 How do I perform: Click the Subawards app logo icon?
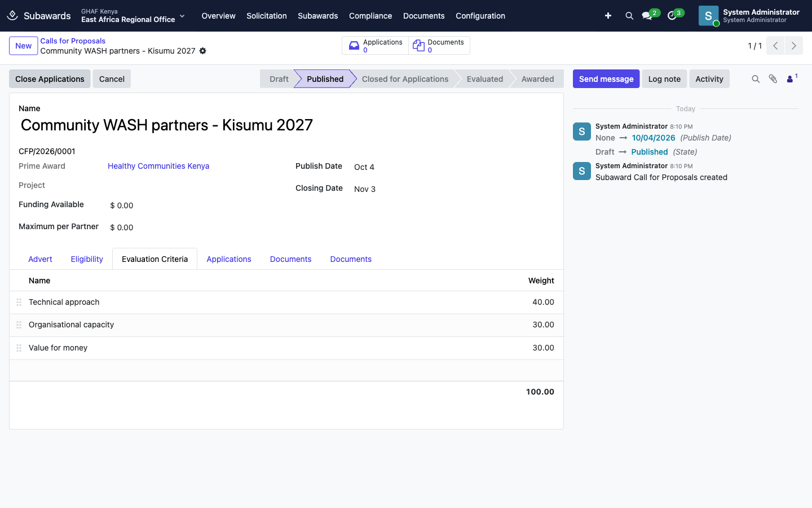(12, 16)
